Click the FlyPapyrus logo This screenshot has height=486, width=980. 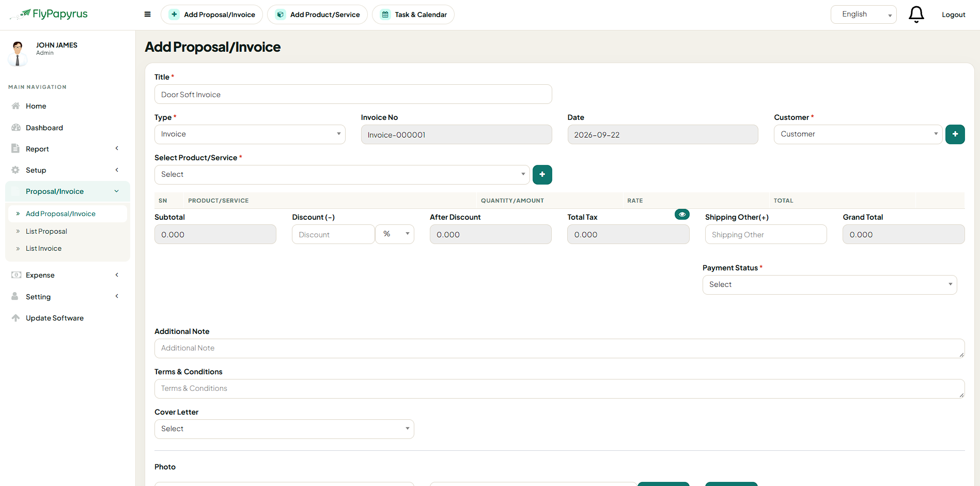(x=49, y=14)
